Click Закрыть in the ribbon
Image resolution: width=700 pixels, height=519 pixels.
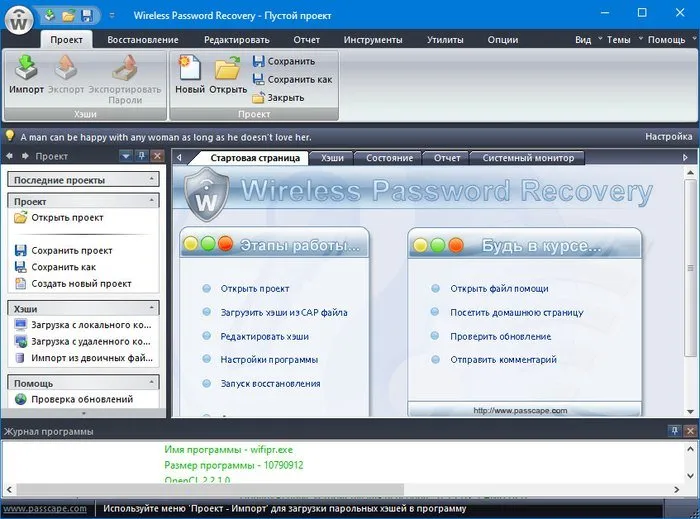pyautogui.click(x=278, y=97)
